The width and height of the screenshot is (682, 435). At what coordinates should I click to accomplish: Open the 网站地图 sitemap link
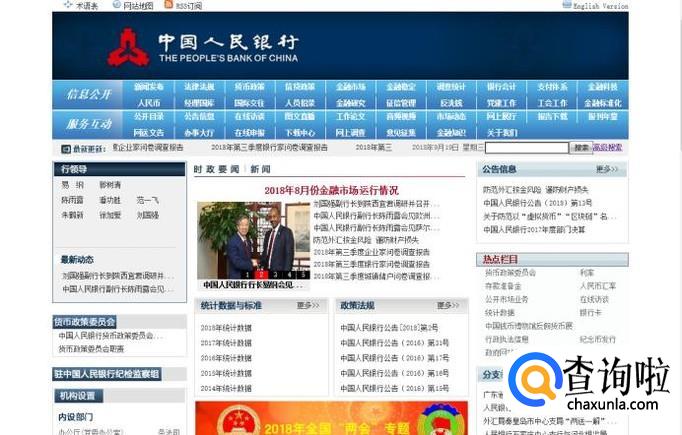point(138,6)
